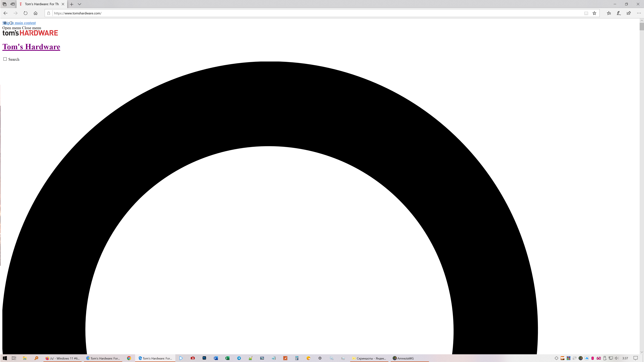644x362 pixels.
Task: Share this page icon
Action: 629,13
